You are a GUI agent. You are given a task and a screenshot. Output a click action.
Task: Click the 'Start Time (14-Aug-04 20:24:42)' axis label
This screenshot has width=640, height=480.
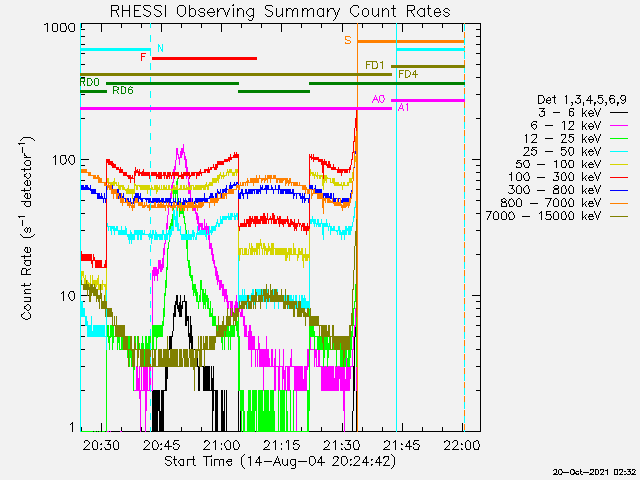[280, 462]
